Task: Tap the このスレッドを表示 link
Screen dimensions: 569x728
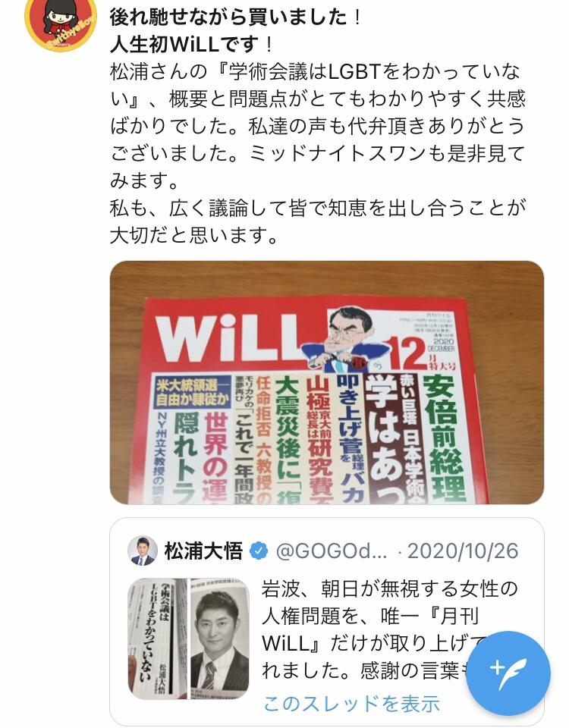Action: click(351, 704)
